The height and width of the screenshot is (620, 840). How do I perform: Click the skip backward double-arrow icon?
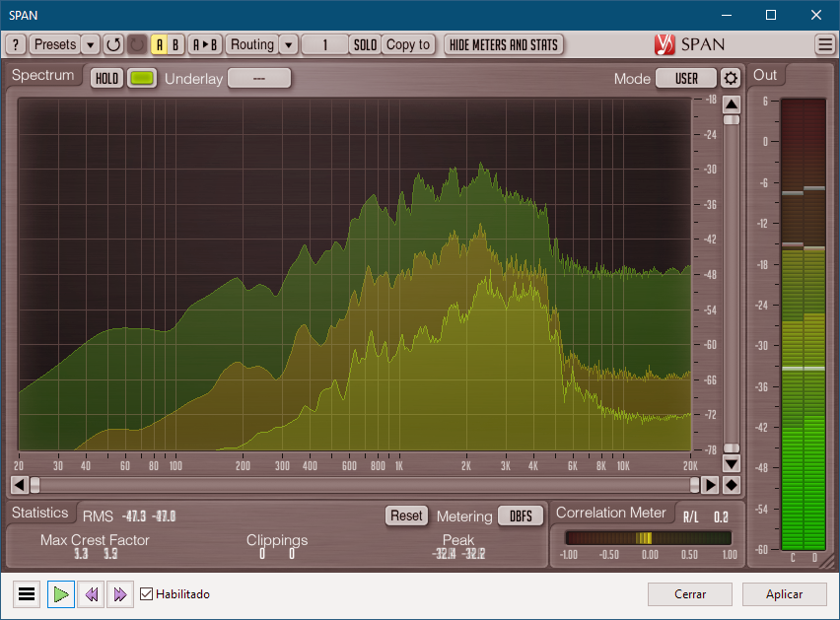(x=91, y=594)
